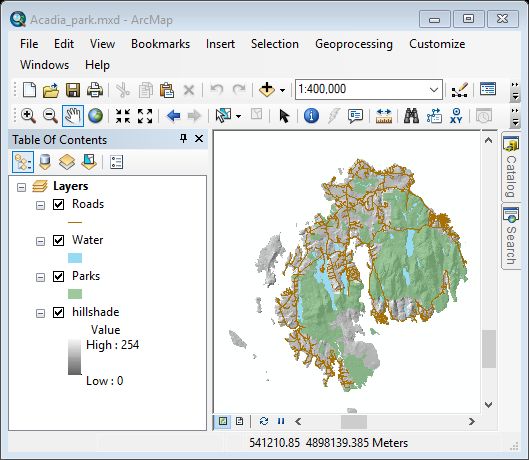
Task: Open the Bookmarks menu
Action: point(160,44)
